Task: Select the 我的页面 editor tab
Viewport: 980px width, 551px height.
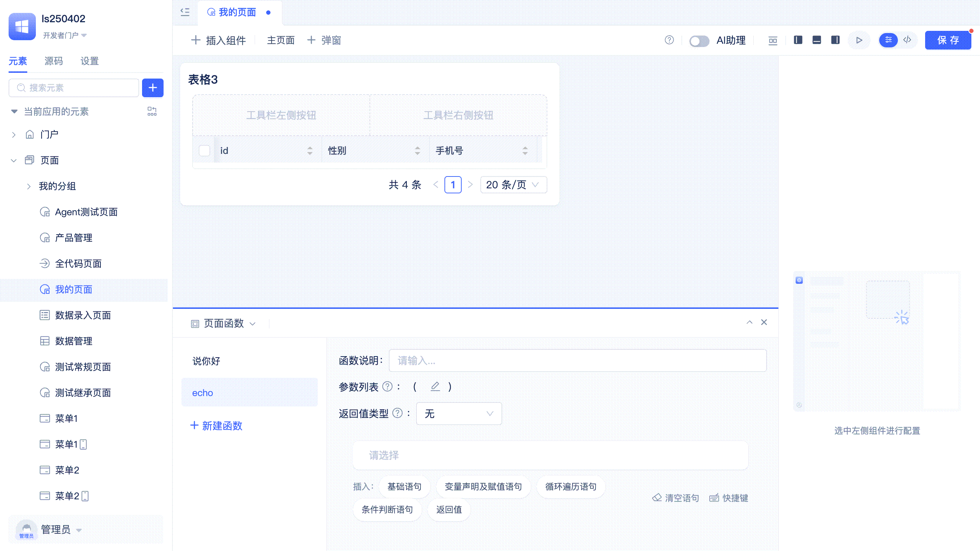Action: click(237, 12)
